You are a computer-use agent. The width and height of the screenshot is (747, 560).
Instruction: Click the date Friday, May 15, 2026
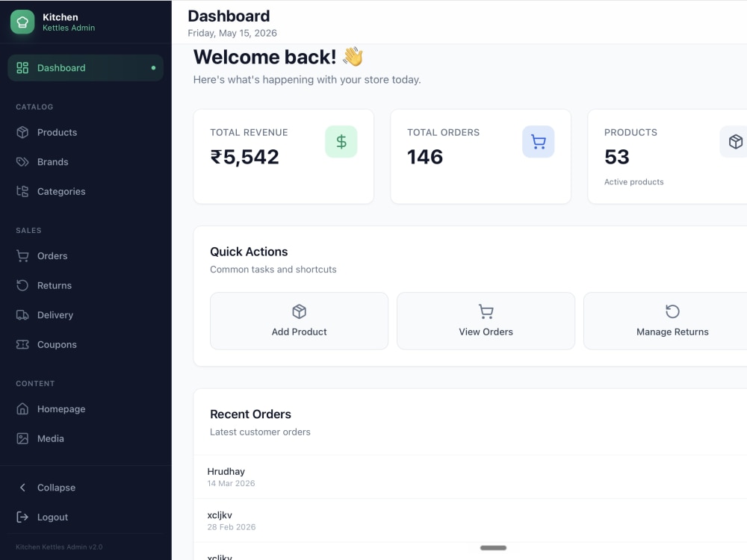click(232, 33)
